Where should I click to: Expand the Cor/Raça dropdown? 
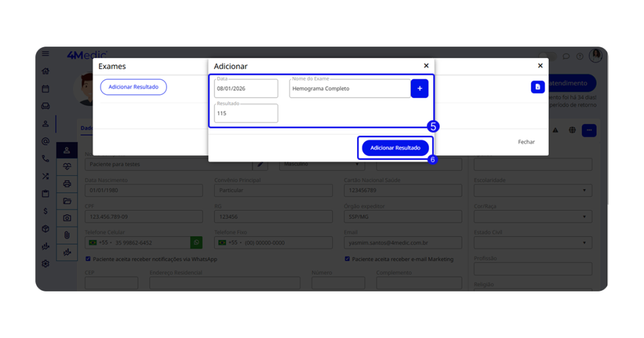point(532,217)
